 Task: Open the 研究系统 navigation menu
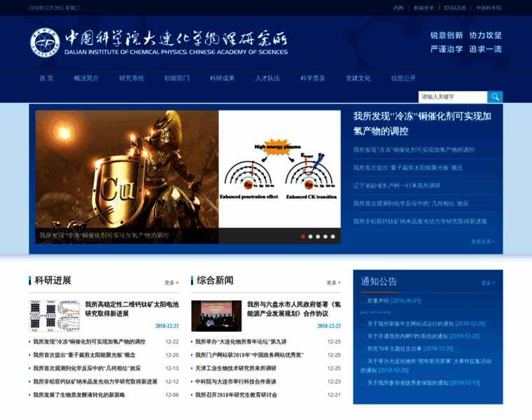(x=132, y=78)
